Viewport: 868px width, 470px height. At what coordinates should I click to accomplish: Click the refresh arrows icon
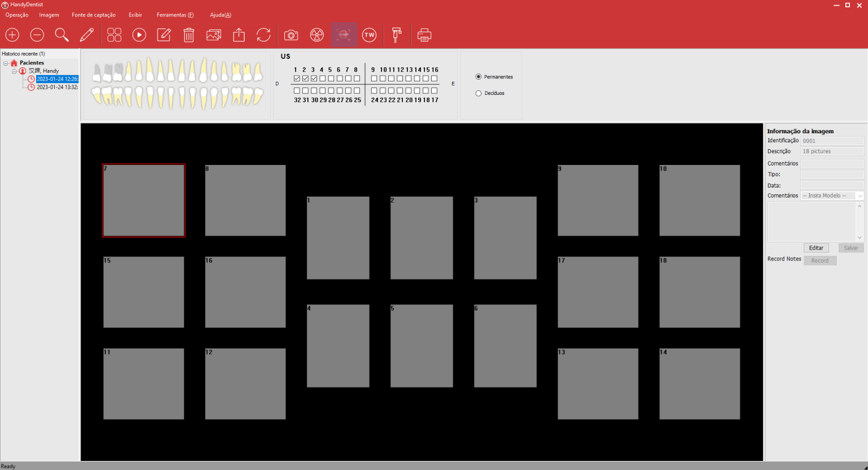pos(263,35)
